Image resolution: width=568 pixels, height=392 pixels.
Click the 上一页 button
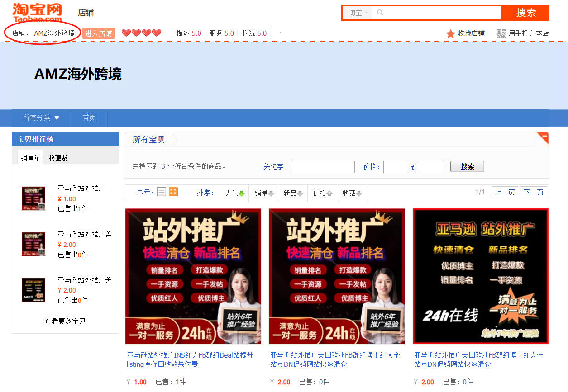[505, 192]
